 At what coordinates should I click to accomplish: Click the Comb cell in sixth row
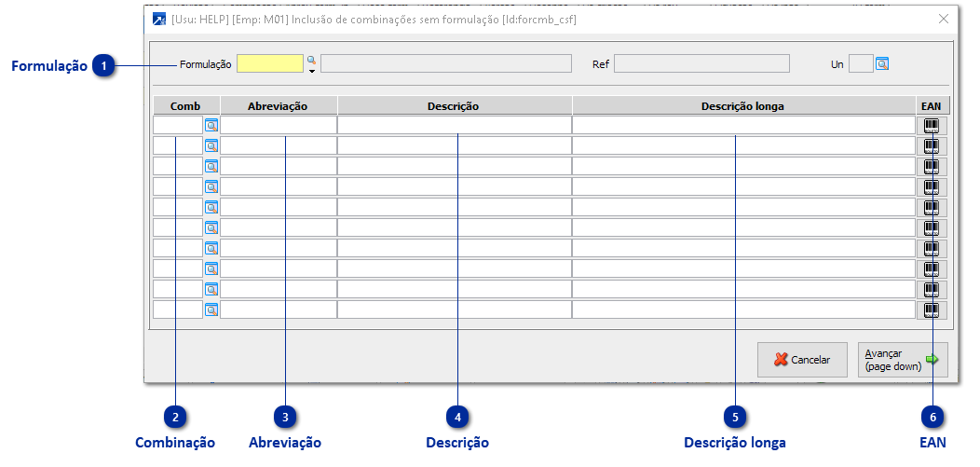coord(178,227)
